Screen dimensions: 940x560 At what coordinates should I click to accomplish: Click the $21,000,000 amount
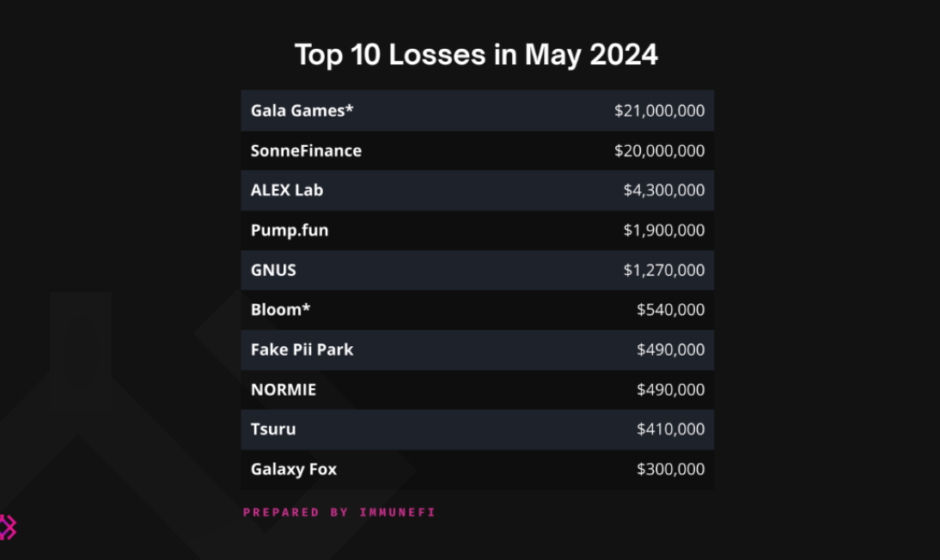[x=659, y=111]
